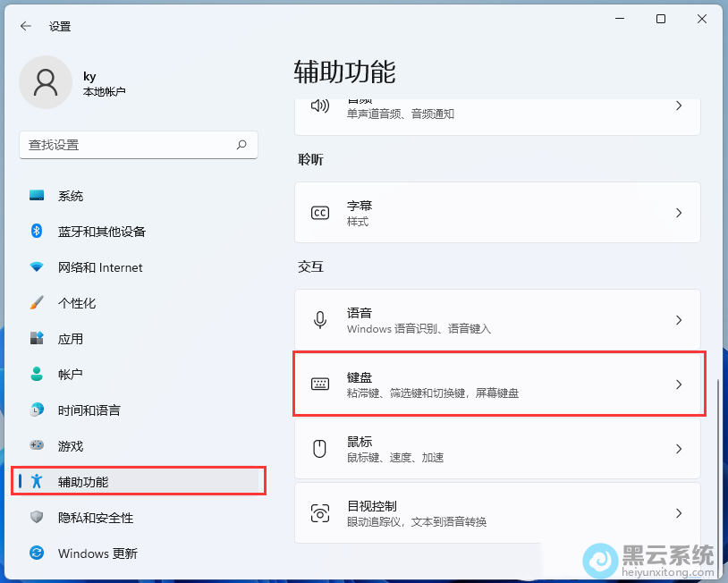This screenshot has width=728, height=583.
Task: Go to 帐户 settings page
Action: (71, 375)
